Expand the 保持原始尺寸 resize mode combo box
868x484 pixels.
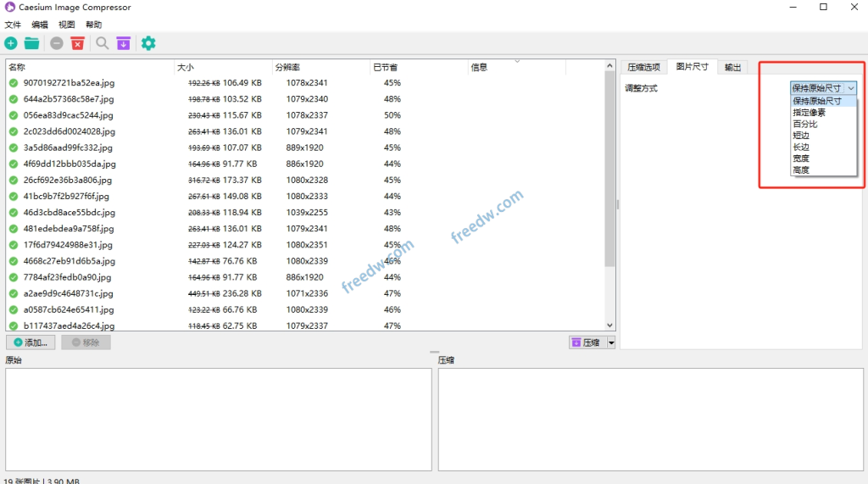[x=823, y=88]
